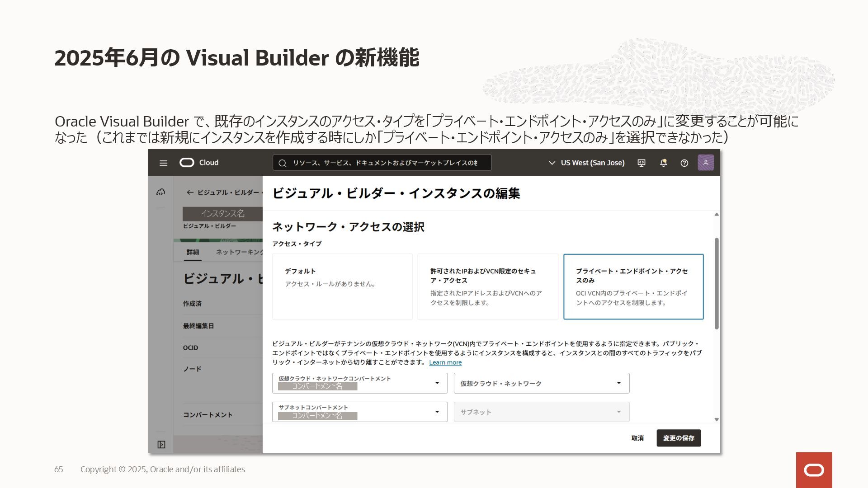Open 仮想クラウド・ネットワークコンパートメント dropdown
This screenshot has width=868, height=488.
360,383
